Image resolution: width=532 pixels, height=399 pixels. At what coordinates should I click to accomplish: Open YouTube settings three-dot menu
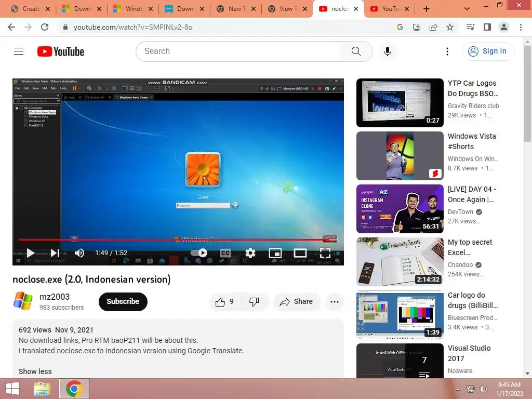click(447, 51)
